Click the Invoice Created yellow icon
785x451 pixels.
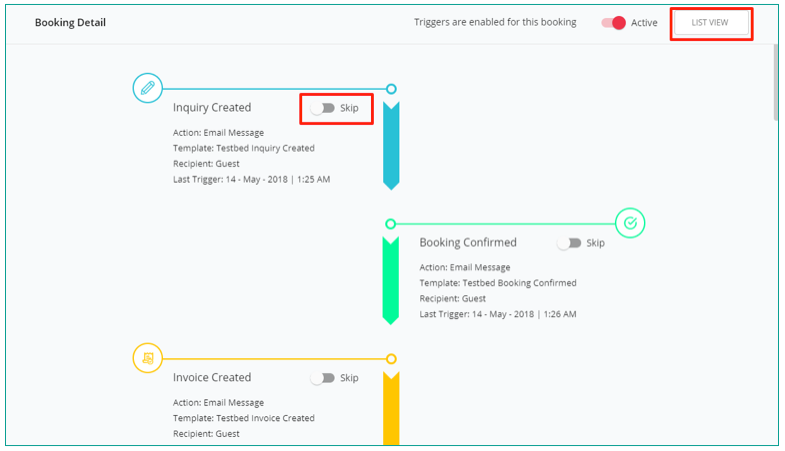(148, 358)
